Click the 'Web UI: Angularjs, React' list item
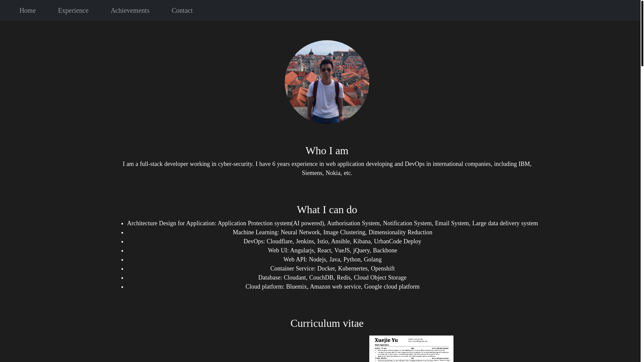Screen dimensions: 644x362 pyautogui.click(x=332, y=250)
